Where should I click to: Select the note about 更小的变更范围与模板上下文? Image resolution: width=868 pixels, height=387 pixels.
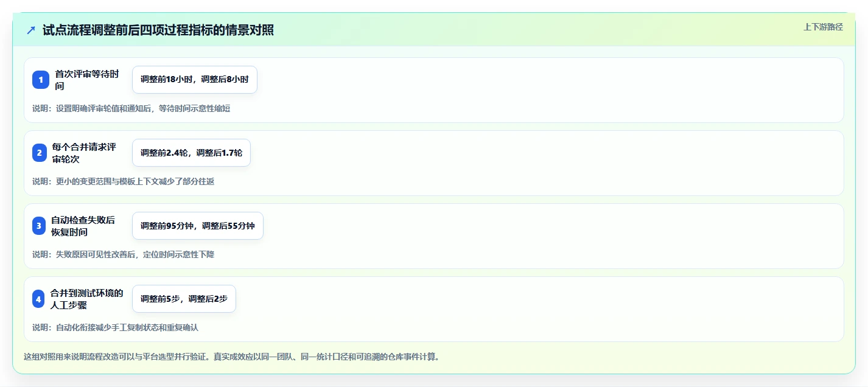pyautogui.click(x=124, y=181)
